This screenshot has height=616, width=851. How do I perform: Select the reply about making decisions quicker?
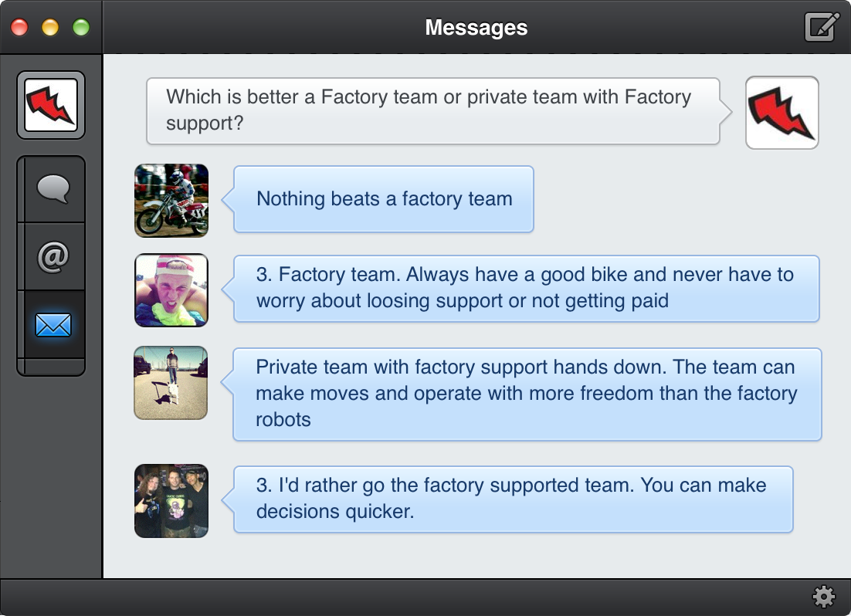pyautogui.click(x=512, y=499)
